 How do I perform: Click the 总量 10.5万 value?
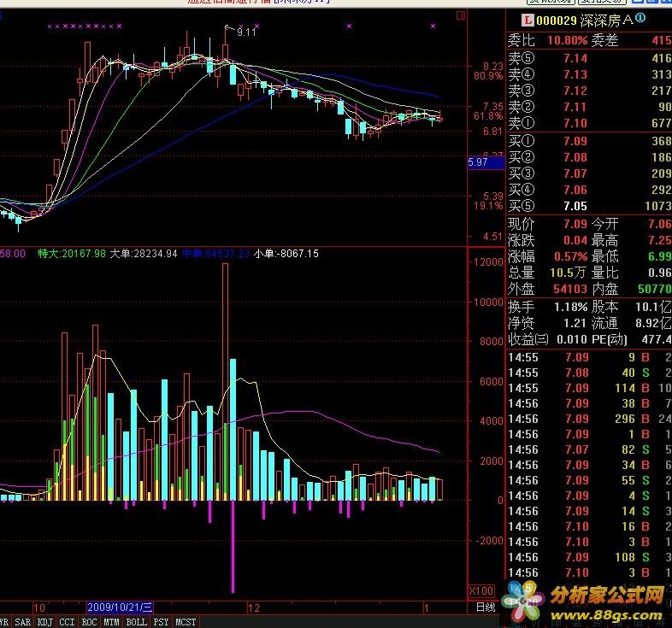point(568,273)
